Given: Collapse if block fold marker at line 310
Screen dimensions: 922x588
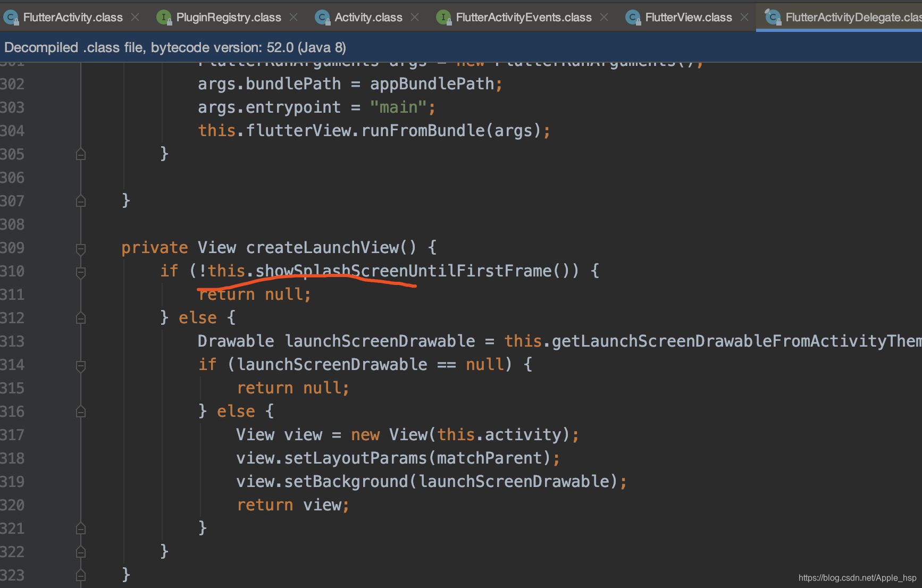Looking at the screenshot, I should click(x=81, y=272).
